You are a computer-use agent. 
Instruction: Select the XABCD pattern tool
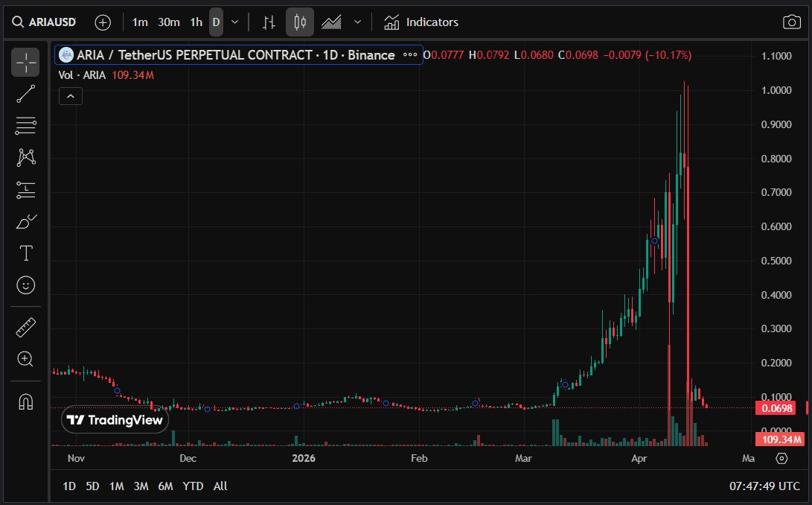point(25,157)
